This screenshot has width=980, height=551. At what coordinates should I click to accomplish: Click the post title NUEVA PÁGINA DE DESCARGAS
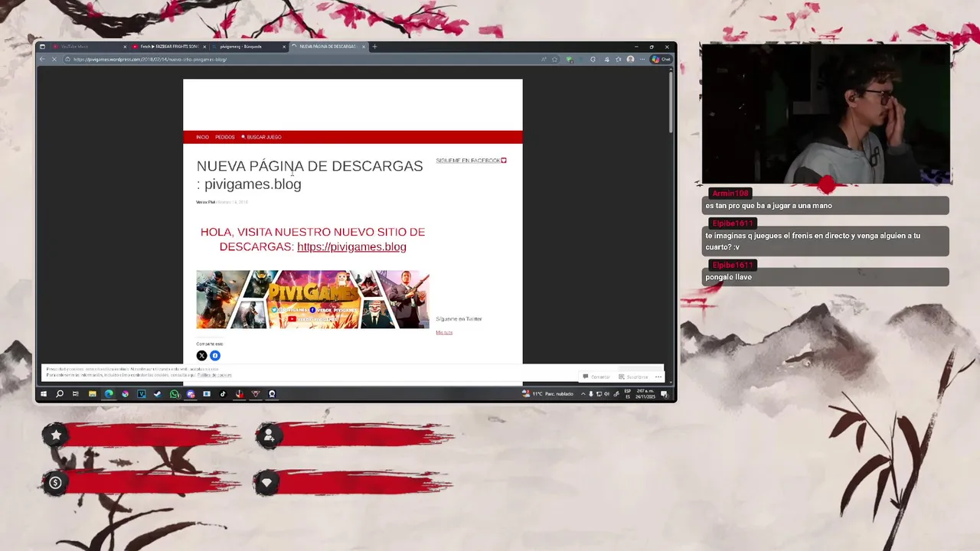point(309,174)
